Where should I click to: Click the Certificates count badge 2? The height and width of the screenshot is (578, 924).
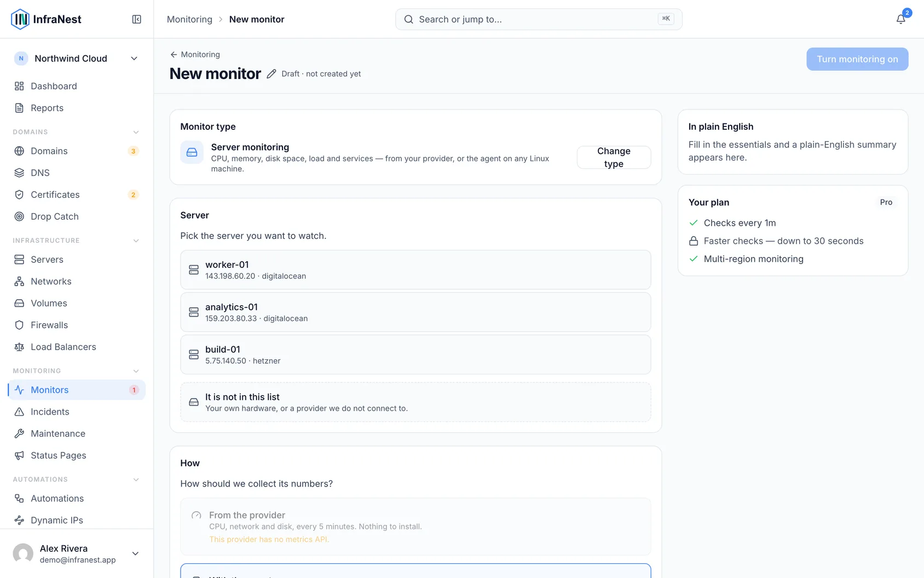(133, 195)
